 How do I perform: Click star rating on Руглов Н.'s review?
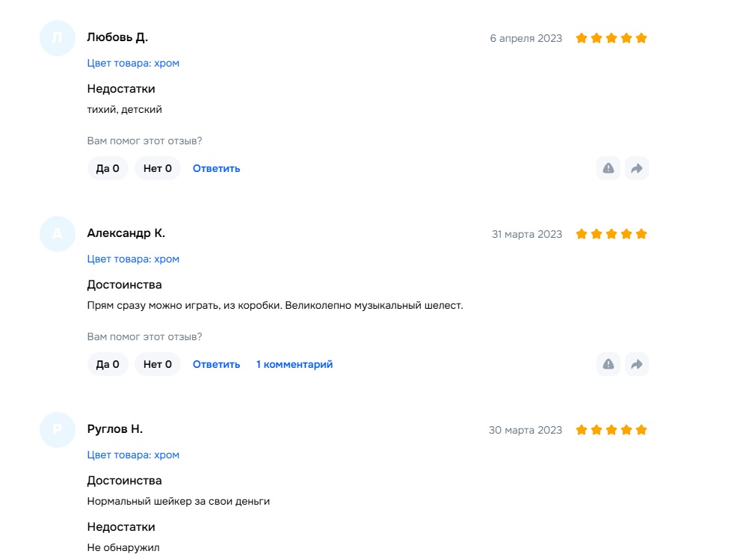(611, 430)
